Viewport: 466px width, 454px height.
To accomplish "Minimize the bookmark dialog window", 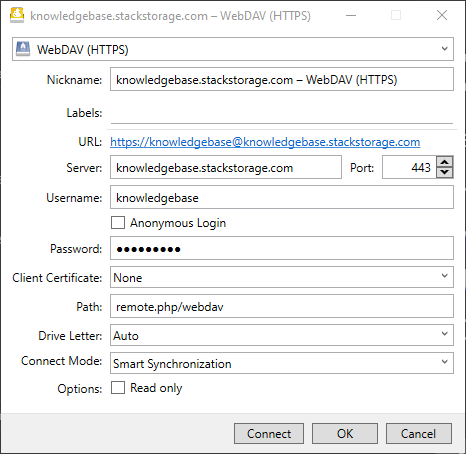I will (x=351, y=15).
